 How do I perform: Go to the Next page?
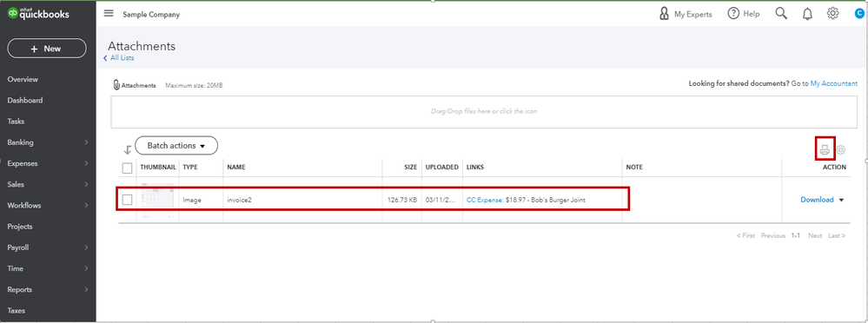click(815, 235)
